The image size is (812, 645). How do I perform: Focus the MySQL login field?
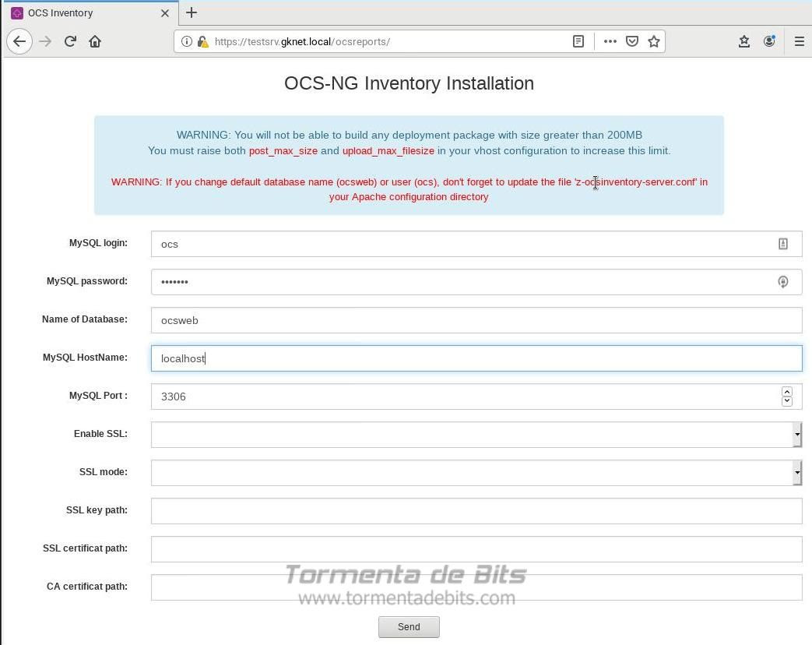click(x=476, y=244)
